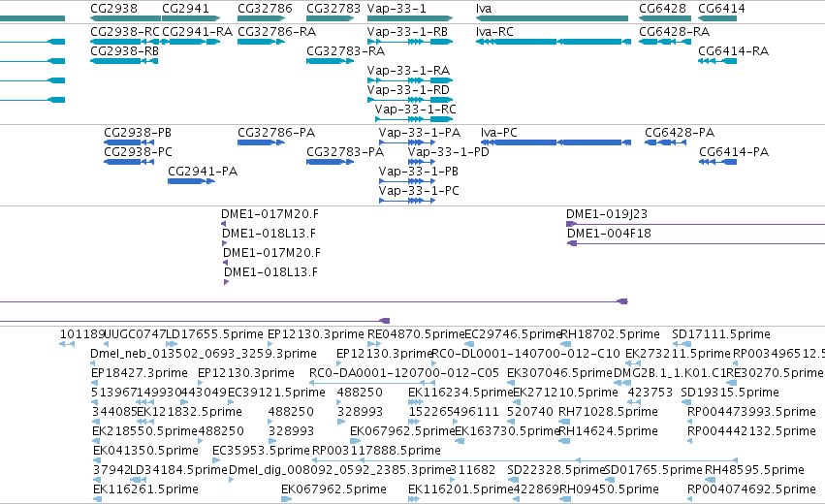Click protein label CG32783-PA
This screenshot has width=825, height=504.
point(345,152)
